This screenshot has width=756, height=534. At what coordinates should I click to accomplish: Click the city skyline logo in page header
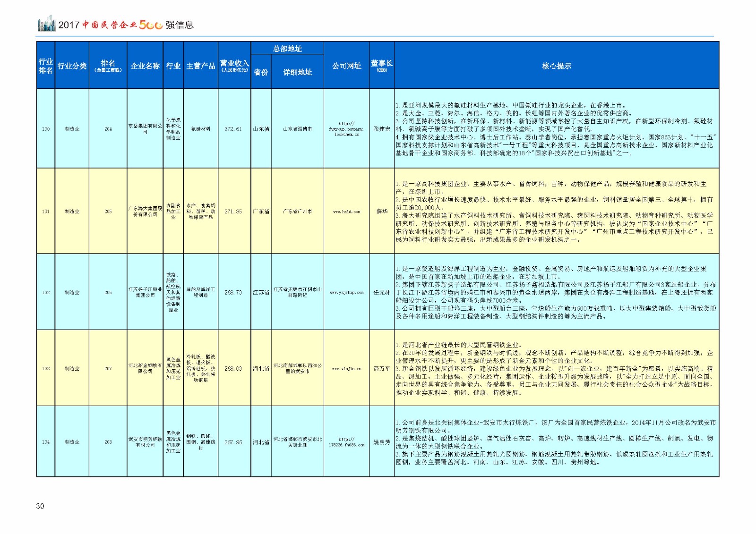[x=46, y=24]
